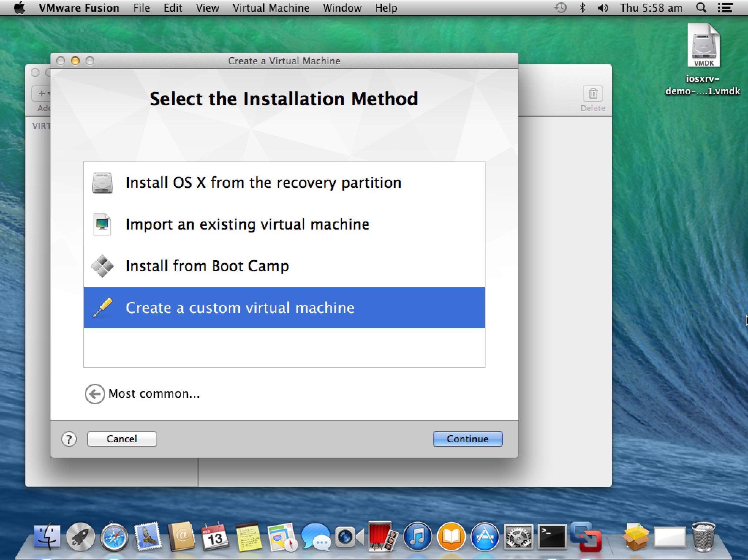Screen dimensions: 748x560
Task: Click VMware Fusion icon in dock
Action: click(x=586, y=537)
